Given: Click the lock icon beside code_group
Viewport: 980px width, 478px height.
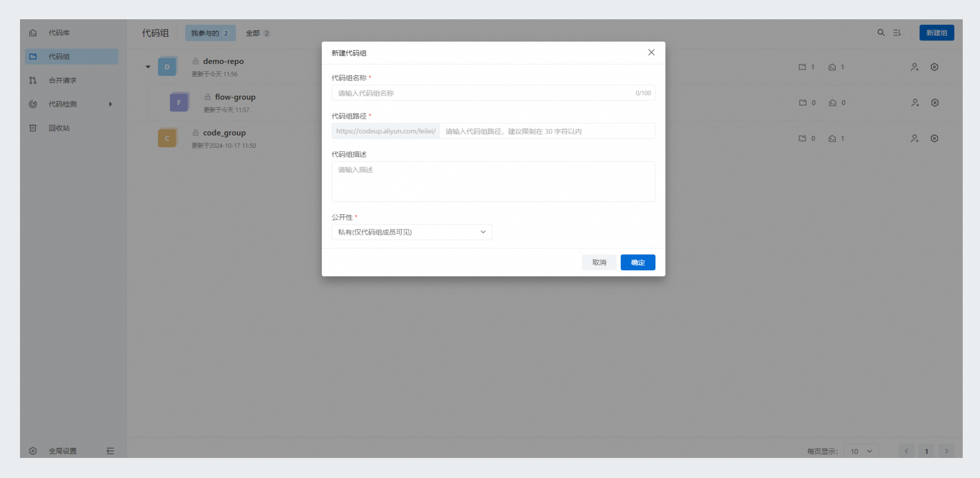Looking at the screenshot, I should pos(195,132).
